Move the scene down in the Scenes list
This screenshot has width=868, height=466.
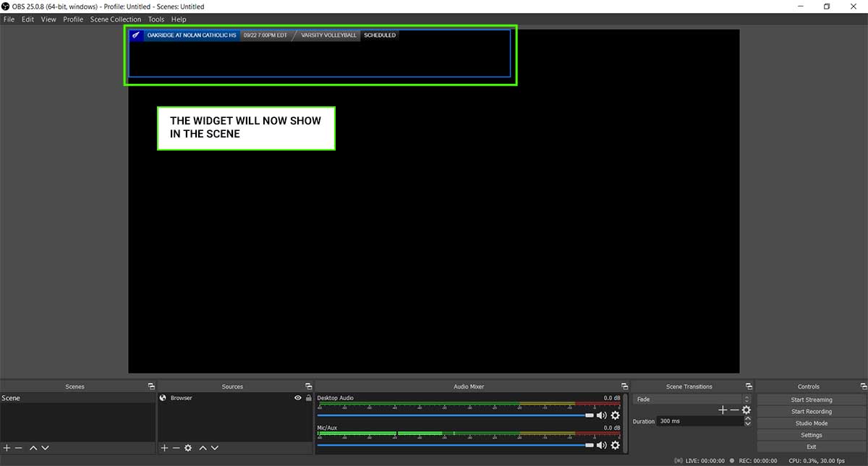click(45, 448)
